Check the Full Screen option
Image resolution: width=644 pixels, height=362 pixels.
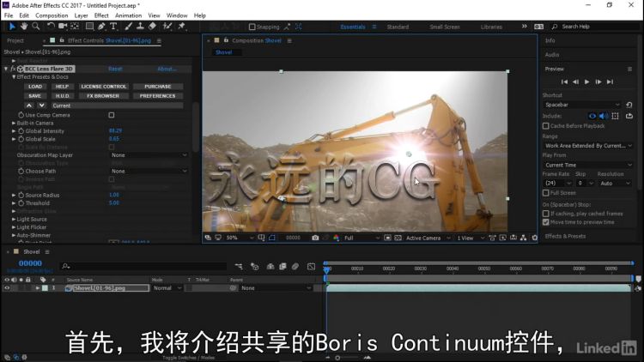click(546, 192)
